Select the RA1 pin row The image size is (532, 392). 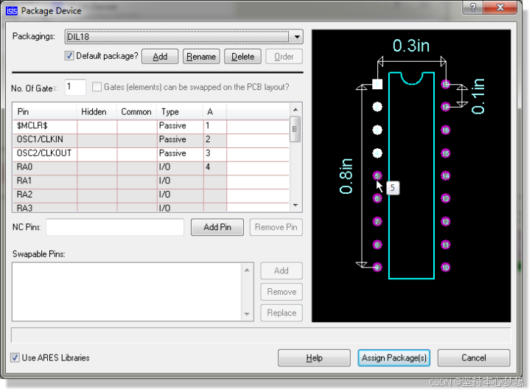pos(151,181)
